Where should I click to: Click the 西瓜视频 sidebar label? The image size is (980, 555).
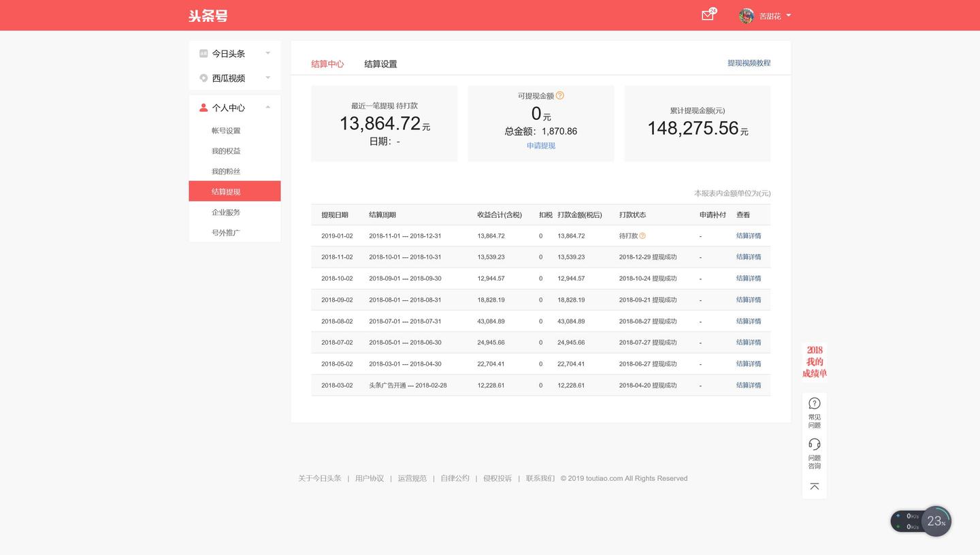229,78
